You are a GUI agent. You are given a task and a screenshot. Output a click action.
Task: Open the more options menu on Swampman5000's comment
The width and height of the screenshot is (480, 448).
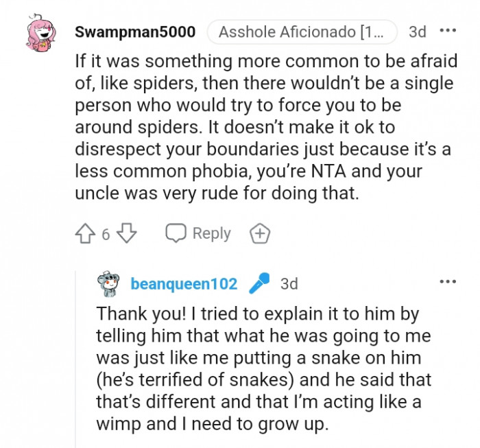[447, 31]
